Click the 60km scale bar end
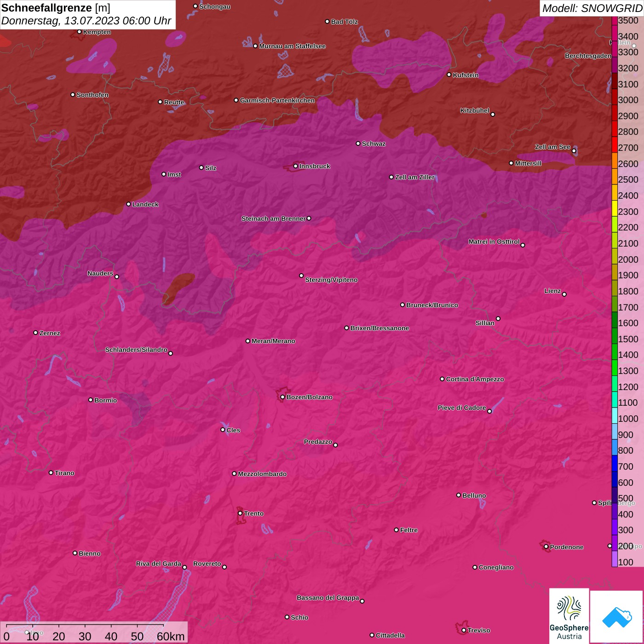Image resolution: width=644 pixels, height=644 pixels. click(164, 626)
